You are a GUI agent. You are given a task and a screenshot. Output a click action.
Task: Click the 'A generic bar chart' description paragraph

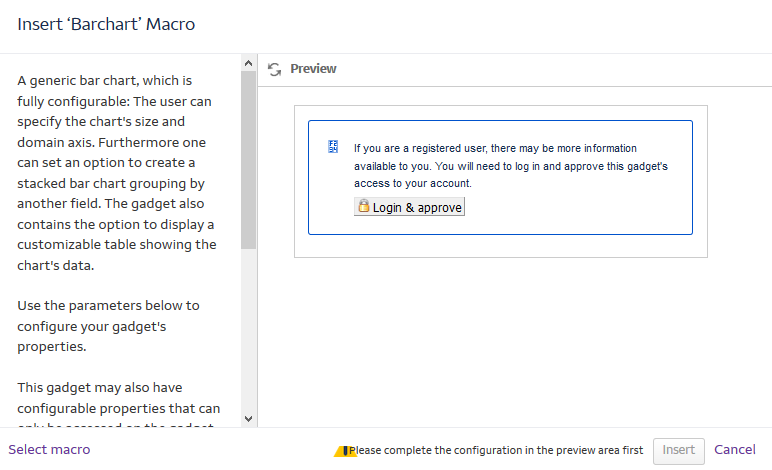pos(117,173)
